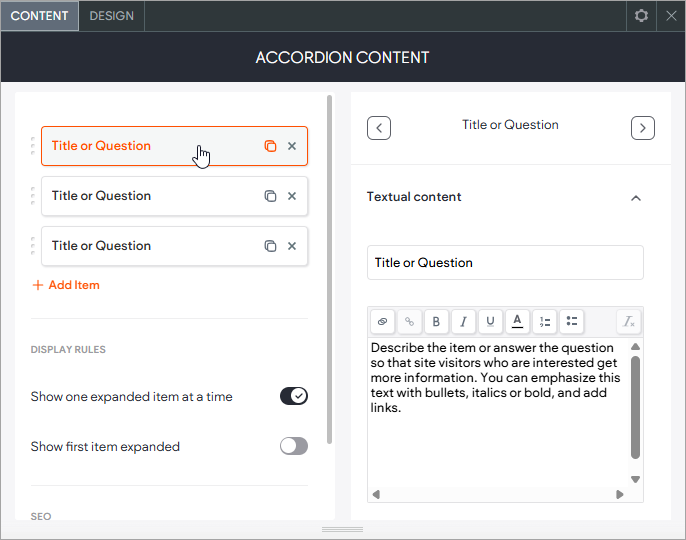The image size is (686, 540).
Task: Apply italic formatting to text
Action: (x=463, y=321)
